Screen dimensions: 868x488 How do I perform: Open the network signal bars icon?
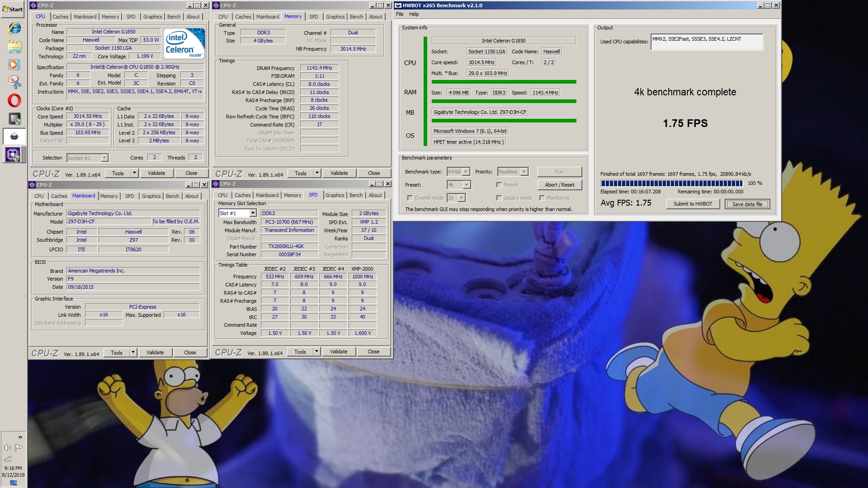pos(7,458)
